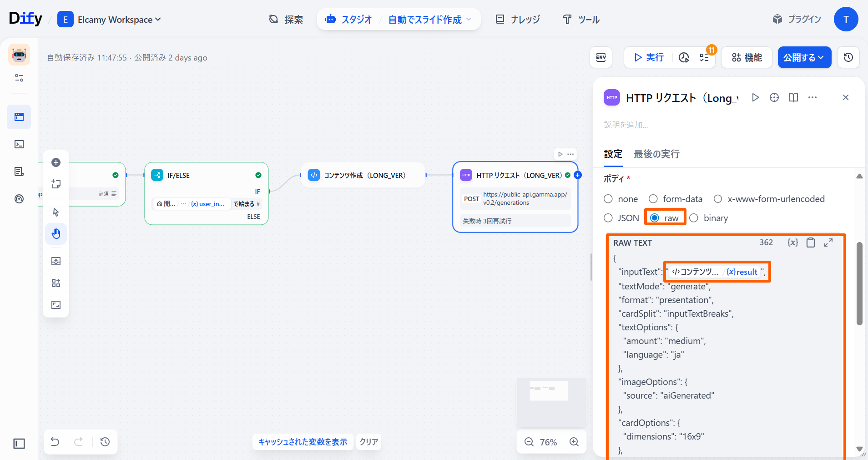Click the add node plus icon

pyautogui.click(x=56, y=162)
